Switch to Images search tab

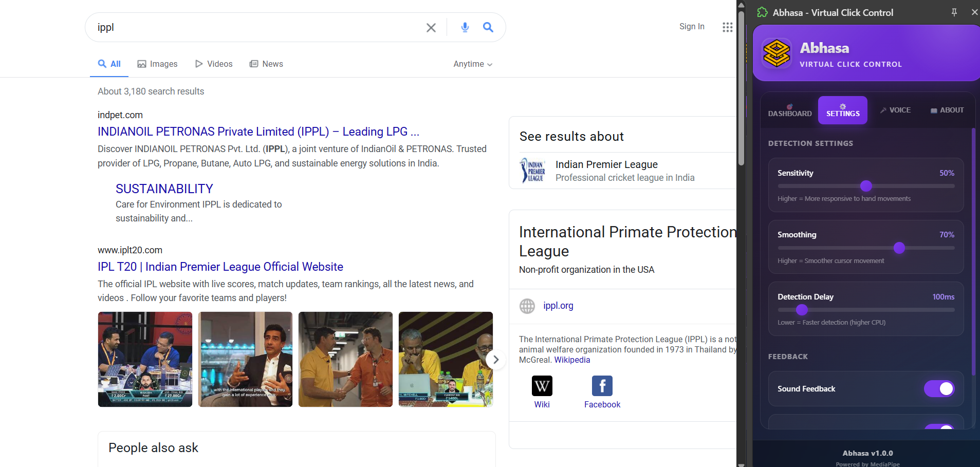coord(157,64)
